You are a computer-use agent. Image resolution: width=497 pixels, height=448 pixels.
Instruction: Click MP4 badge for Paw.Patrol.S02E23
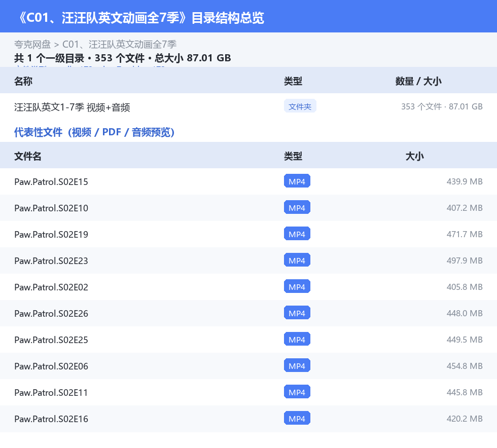coord(297,260)
